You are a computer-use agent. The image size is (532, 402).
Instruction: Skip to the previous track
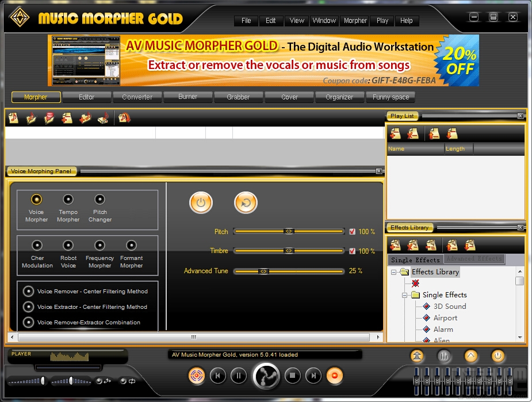(218, 376)
